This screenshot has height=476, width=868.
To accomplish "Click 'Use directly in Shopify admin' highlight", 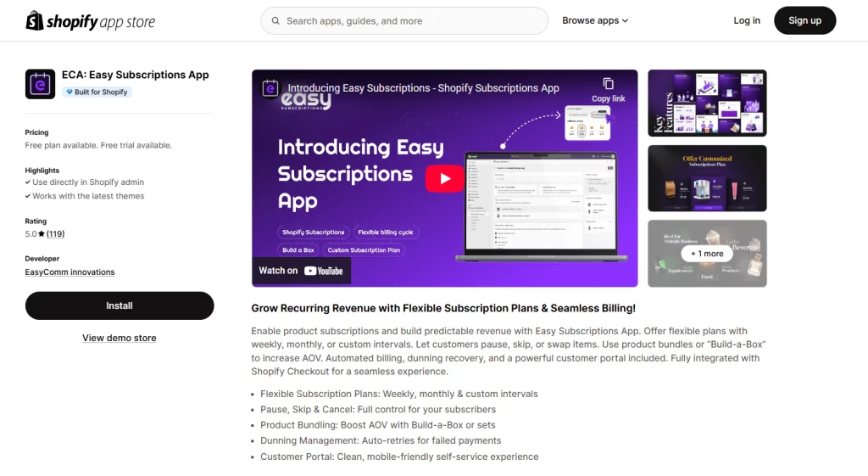I will [x=88, y=182].
